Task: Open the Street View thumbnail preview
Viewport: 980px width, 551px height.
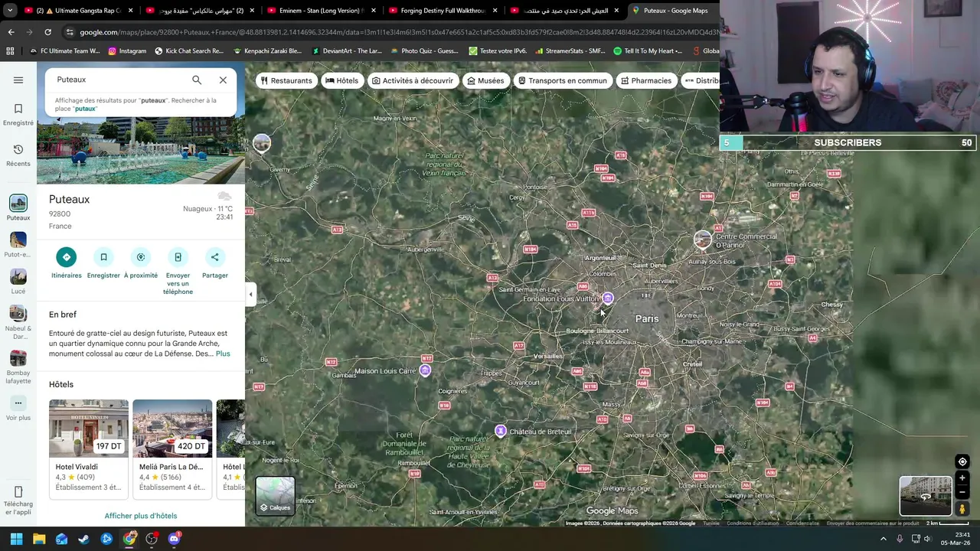Action: click(x=926, y=496)
